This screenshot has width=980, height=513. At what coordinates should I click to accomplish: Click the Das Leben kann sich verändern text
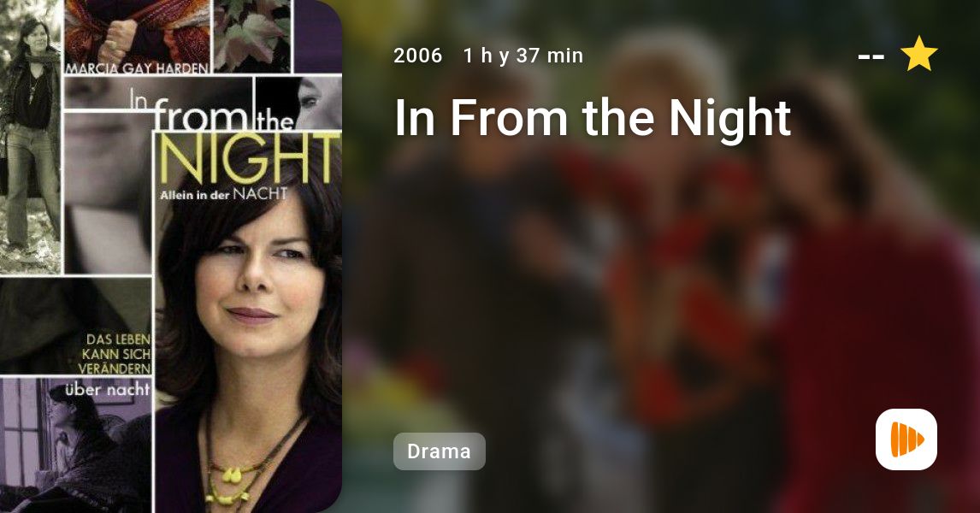point(115,354)
